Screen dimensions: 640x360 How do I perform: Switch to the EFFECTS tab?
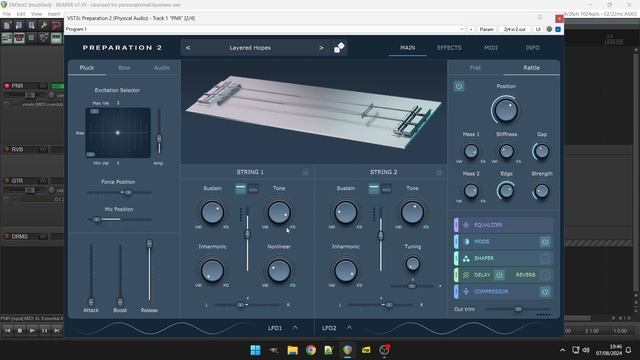[x=449, y=48]
